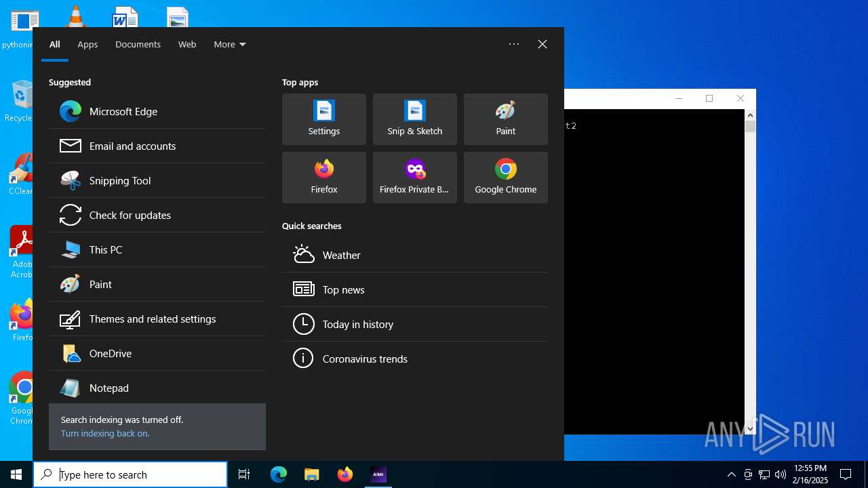Open Settings tile in Top apps
The width and height of the screenshot is (868, 488).
(x=324, y=119)
